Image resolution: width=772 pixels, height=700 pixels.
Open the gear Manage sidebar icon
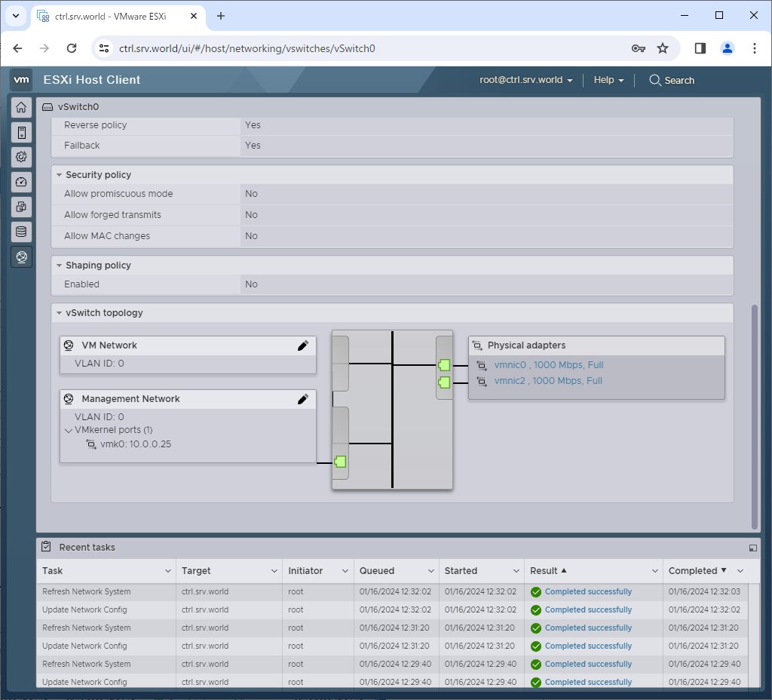click(x=21, y=157)
